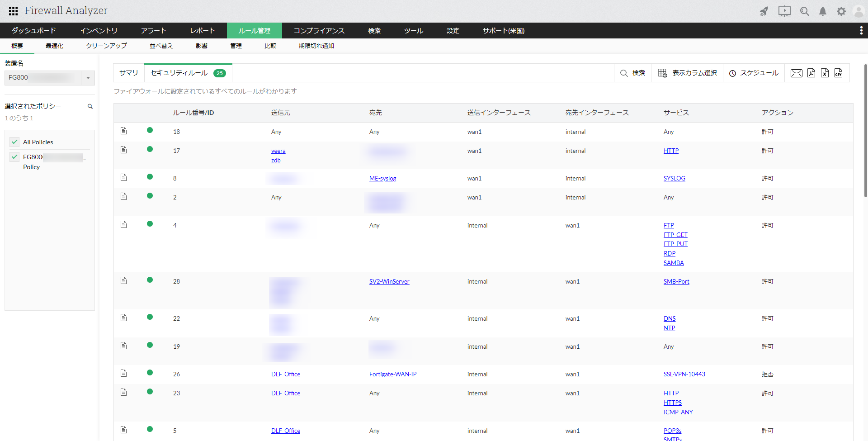Viewport: 868px width, 441px height.
Task: Open the サポート(米国) menu
Action: pyautogui.click(x=504, y=31)
